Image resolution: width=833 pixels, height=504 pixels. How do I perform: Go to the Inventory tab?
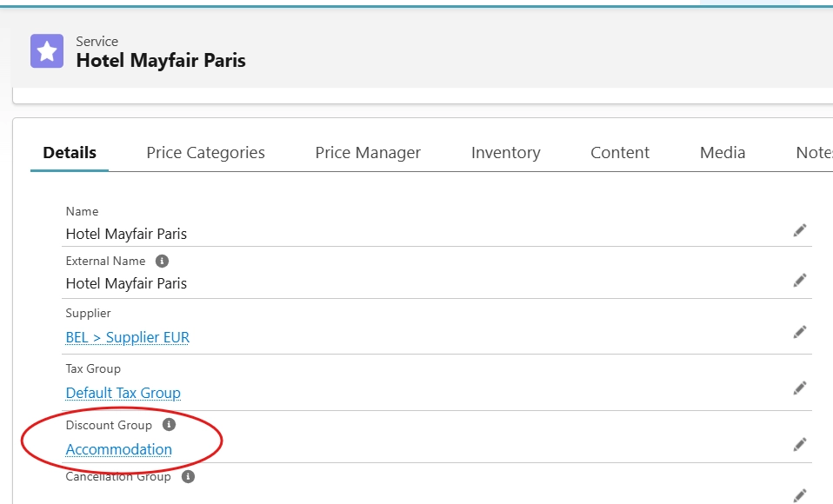505,153
